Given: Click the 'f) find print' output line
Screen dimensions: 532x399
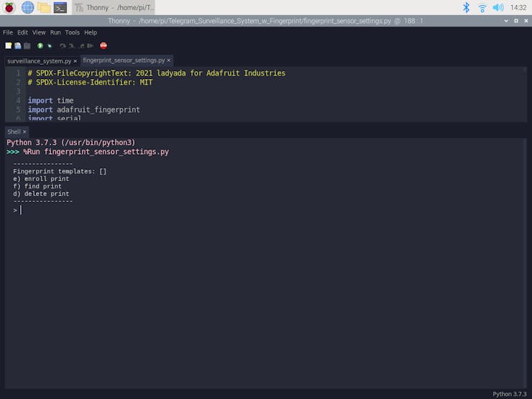Looking at the screenshot, I should coord(37,186).
